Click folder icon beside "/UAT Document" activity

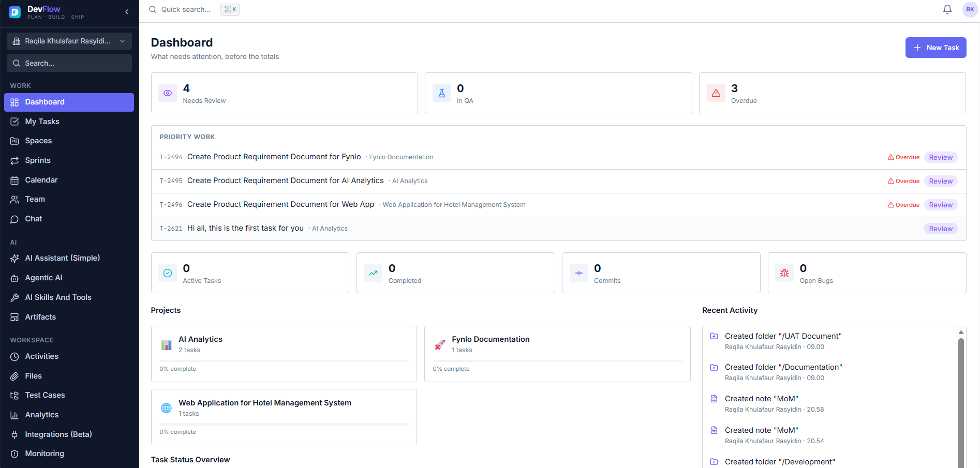tap(714, 336)
